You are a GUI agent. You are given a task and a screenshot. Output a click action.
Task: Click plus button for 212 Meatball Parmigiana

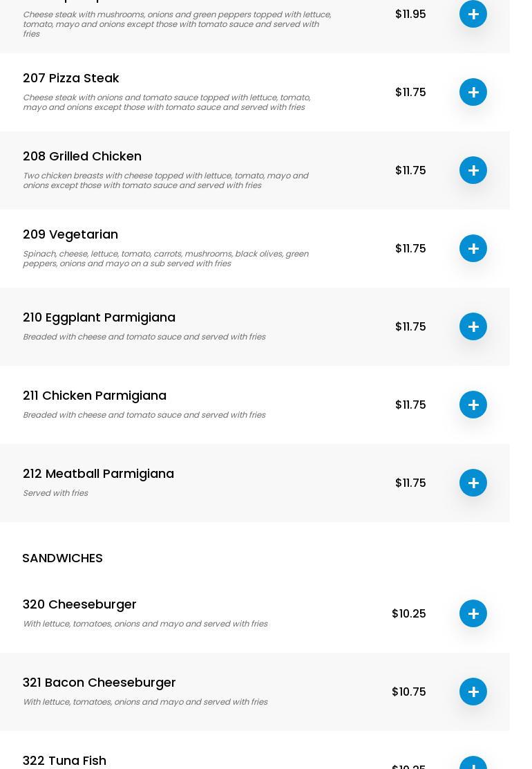[473, 483]
